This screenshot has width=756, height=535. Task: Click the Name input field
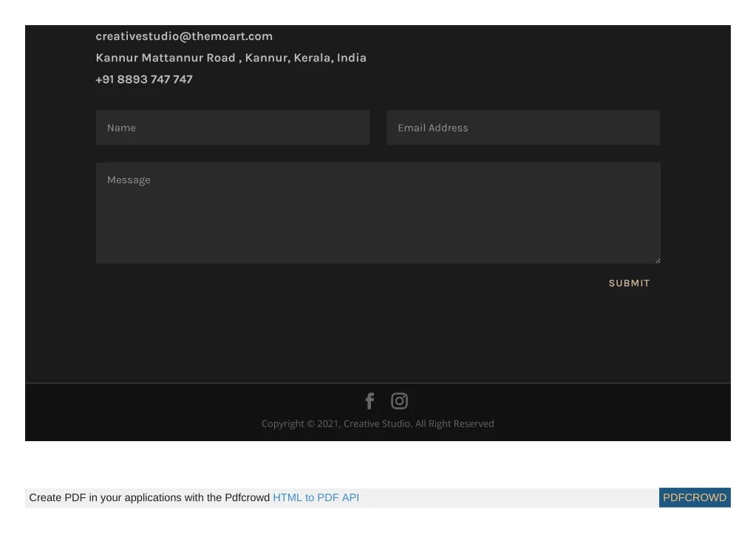point(232,128)
